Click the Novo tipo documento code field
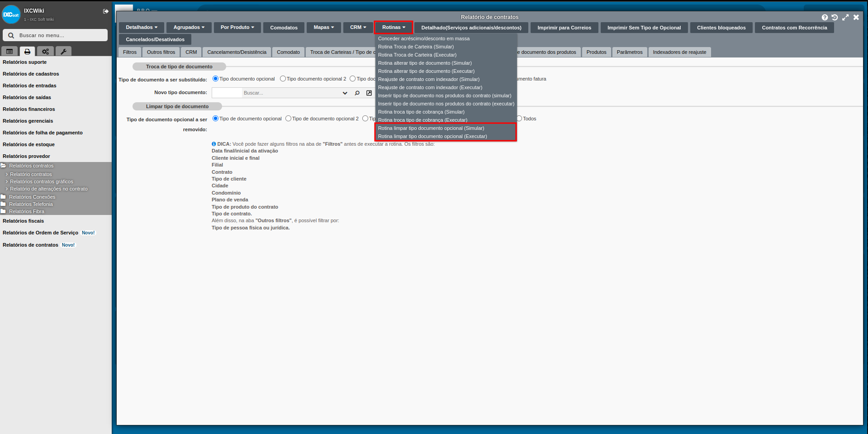Screen dimensions: 868x434 227,93
